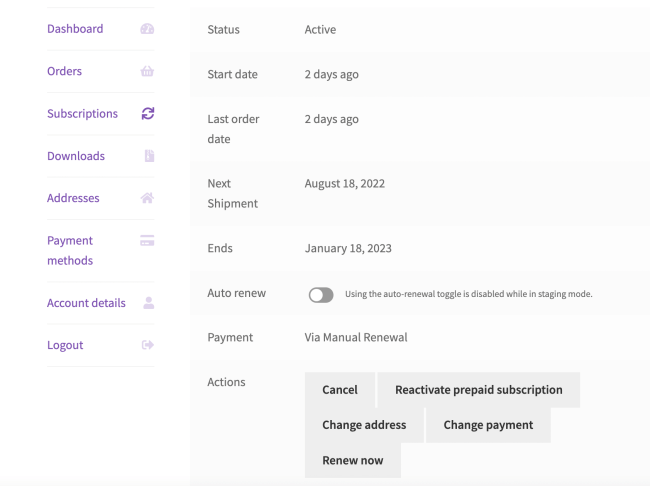This screenshot has width=650, height=486.
Task: Open Account details in the sidebar
Action: (x=86, y=303)
